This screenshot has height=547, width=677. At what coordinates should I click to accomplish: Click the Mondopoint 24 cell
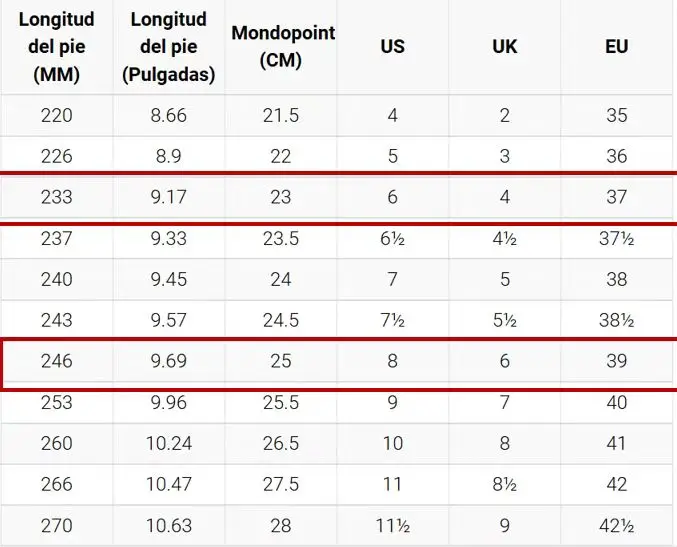point(281,280)
